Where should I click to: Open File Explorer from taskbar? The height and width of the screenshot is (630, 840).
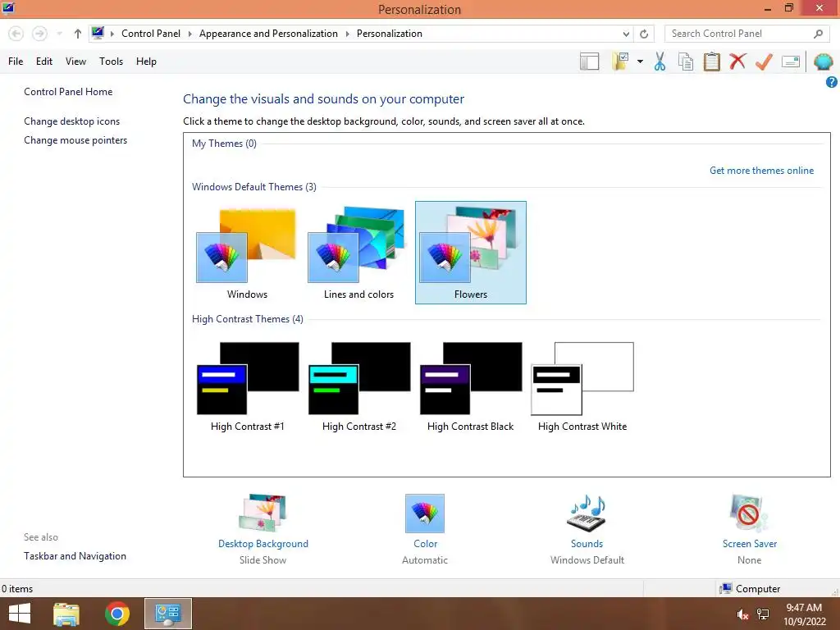point(66,614)
